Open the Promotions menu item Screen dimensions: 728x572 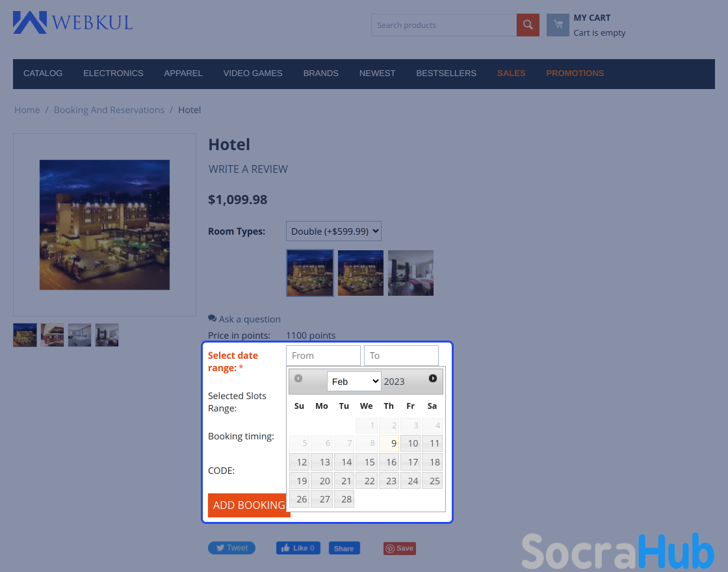(575, 73)
